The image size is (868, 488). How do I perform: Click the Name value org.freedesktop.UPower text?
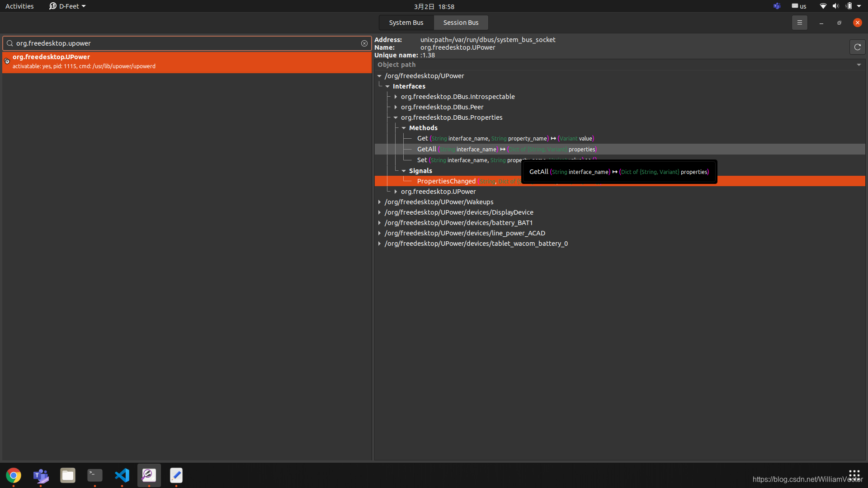pyautogui.click(x=458, y=47)
